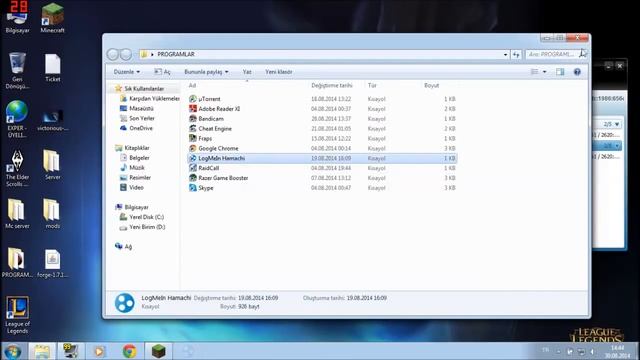The width and height of the screenshot is (640, 360).
Task: Click the Explorer forward navigation button
Action: 126,54
